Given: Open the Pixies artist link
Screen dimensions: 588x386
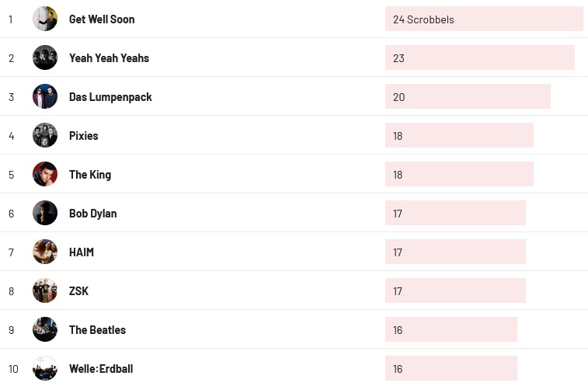Looking at the screenshot, I should pyautogui.click(x=84, y=136).
